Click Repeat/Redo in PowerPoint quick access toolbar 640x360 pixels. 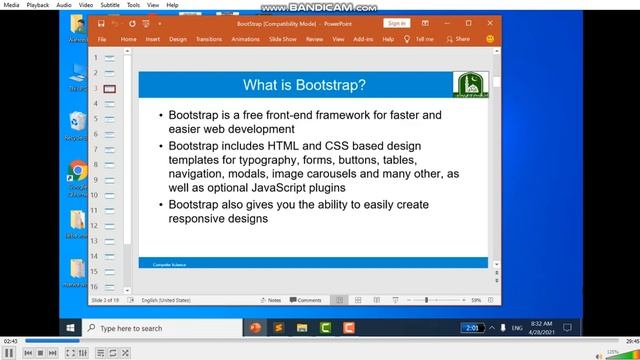pos(132,24)
